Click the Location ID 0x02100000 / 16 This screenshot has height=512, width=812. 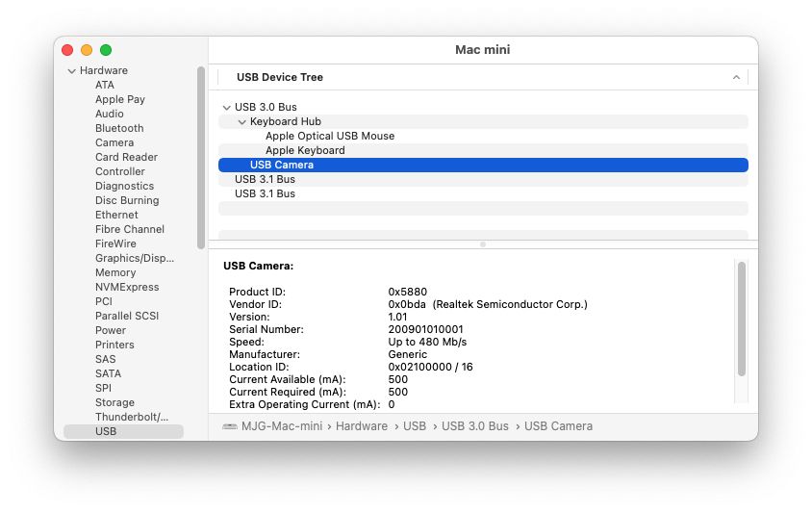click(x=430, y=367)
